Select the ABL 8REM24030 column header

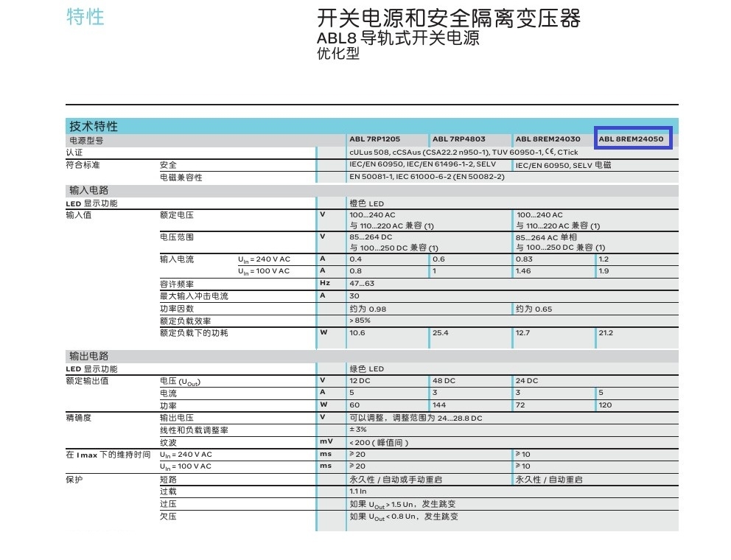click(548, 139)
